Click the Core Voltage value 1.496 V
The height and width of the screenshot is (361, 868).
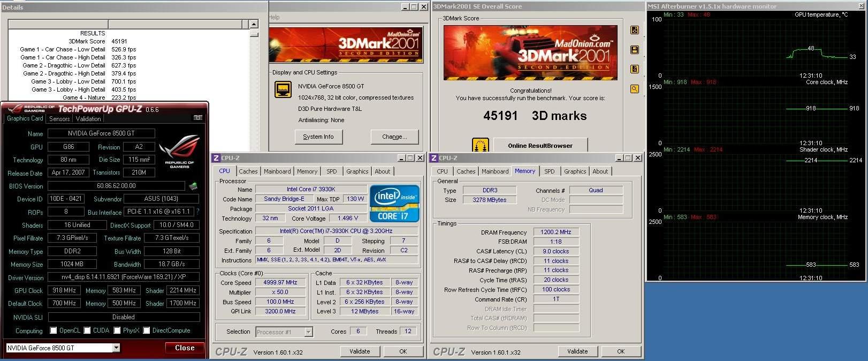coord(348,218)
